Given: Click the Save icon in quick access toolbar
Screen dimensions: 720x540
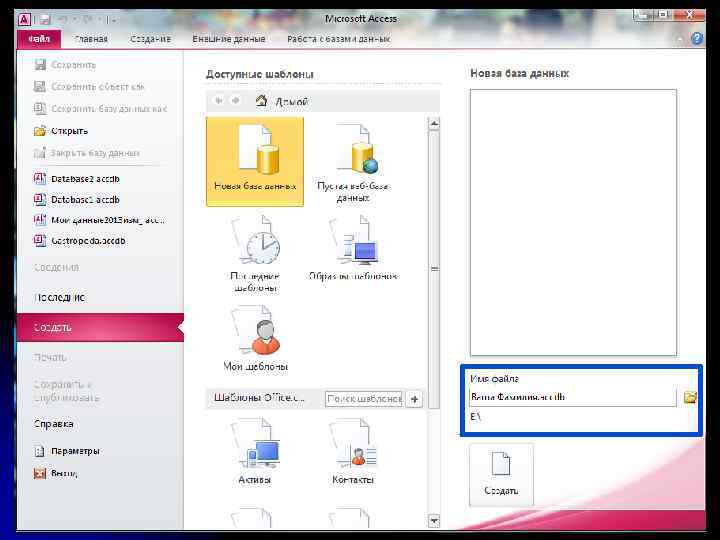Looking at the screenshot, I should [x=45, y=20].
